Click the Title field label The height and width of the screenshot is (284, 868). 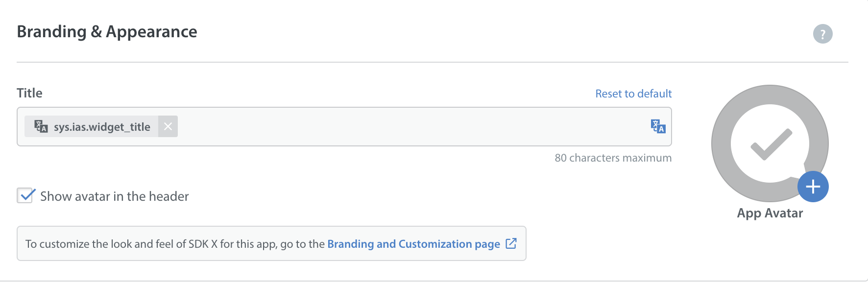29,93
